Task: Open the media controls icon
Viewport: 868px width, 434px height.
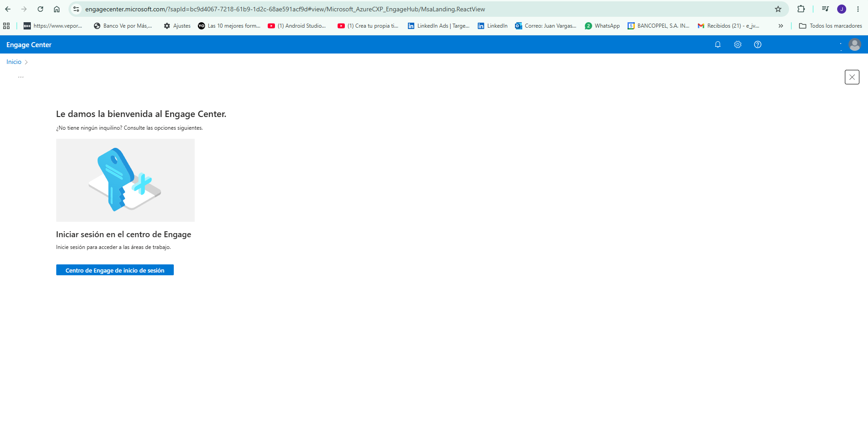Action: pos(825,9)
